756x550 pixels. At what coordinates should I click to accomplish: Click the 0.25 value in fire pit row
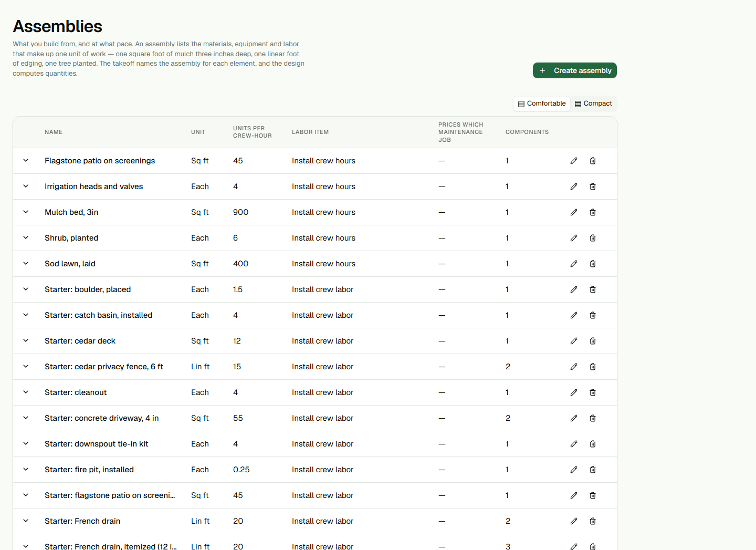point(241,470)
